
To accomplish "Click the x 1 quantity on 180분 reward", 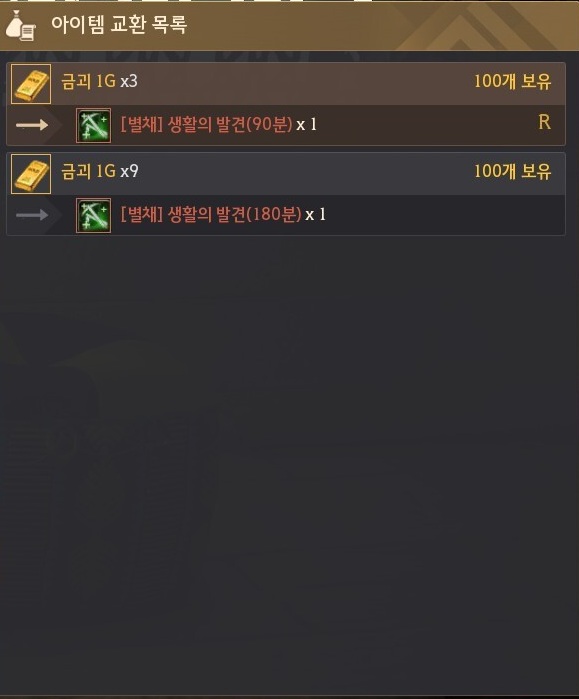I will tap(316, 214).
